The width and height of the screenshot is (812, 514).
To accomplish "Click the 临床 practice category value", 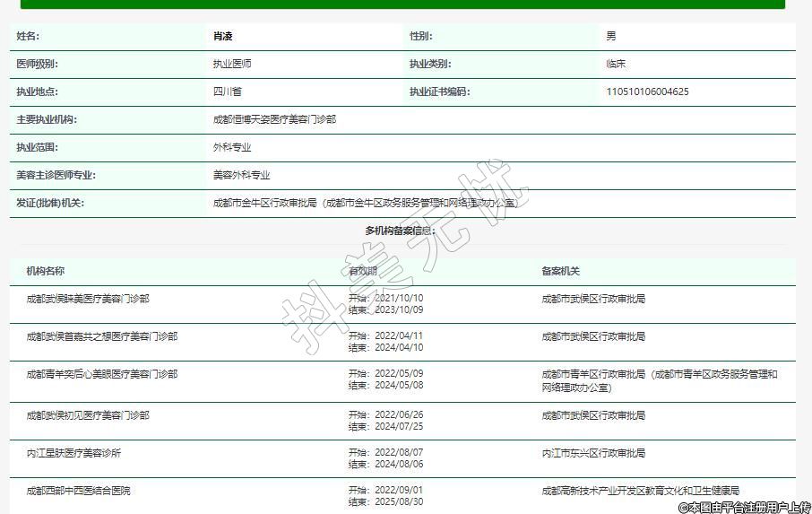I will 616,65.
